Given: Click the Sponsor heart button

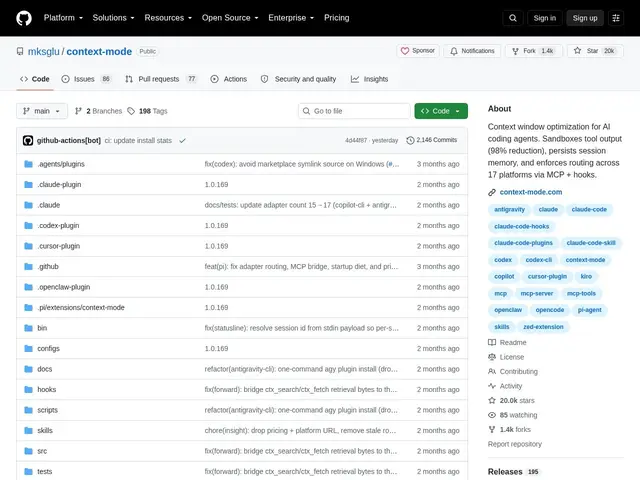Looking at the screenshot, I should pos(418,51).
